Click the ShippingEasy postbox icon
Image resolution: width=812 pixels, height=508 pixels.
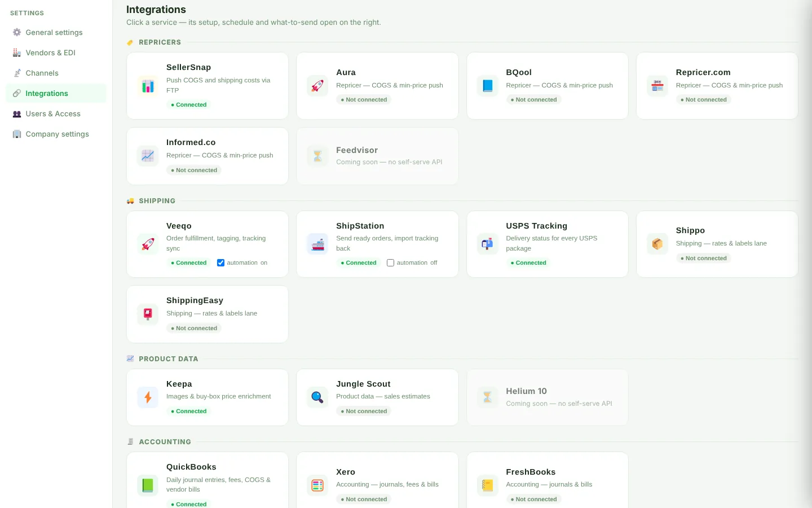pyautogui.click(x=148, y=314)
